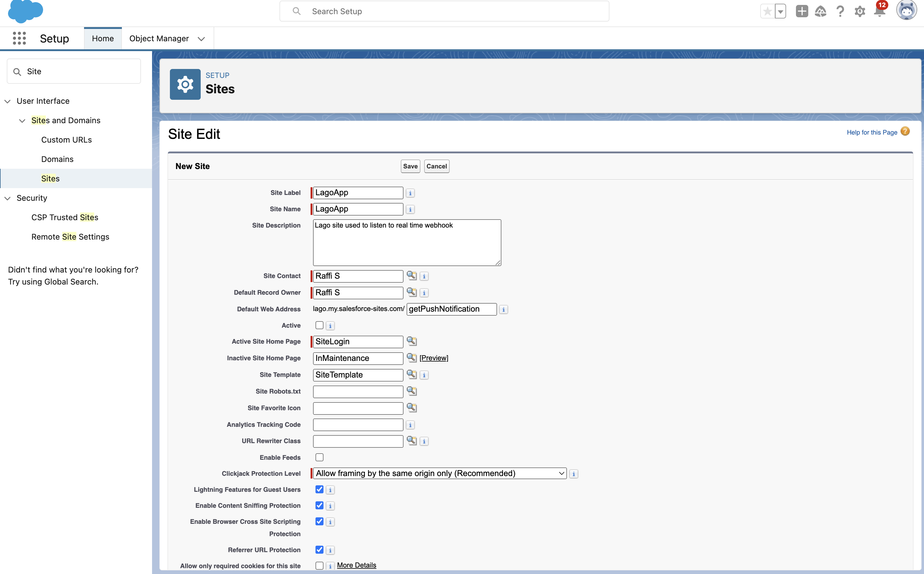Open the favorites list dropdown arrow
The width and height of the screenshot is (924, 574).
pyautogui.click(x=780, y=11)
